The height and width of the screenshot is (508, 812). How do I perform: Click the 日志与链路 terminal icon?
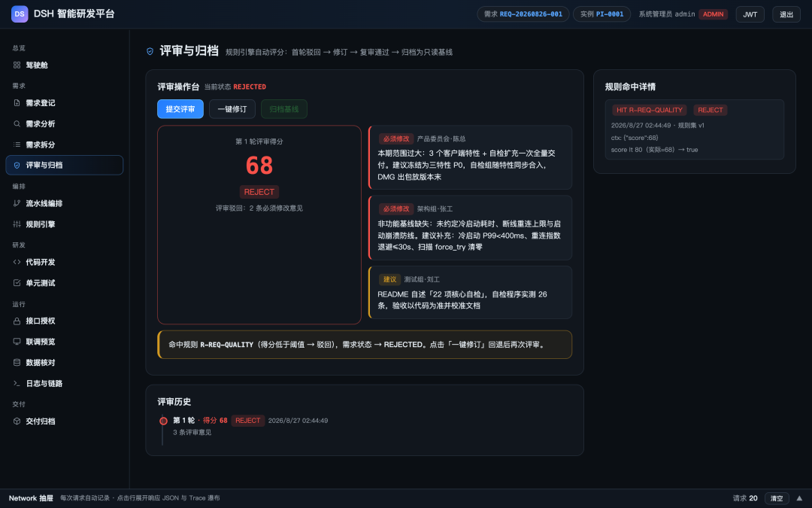click(17, 384)
